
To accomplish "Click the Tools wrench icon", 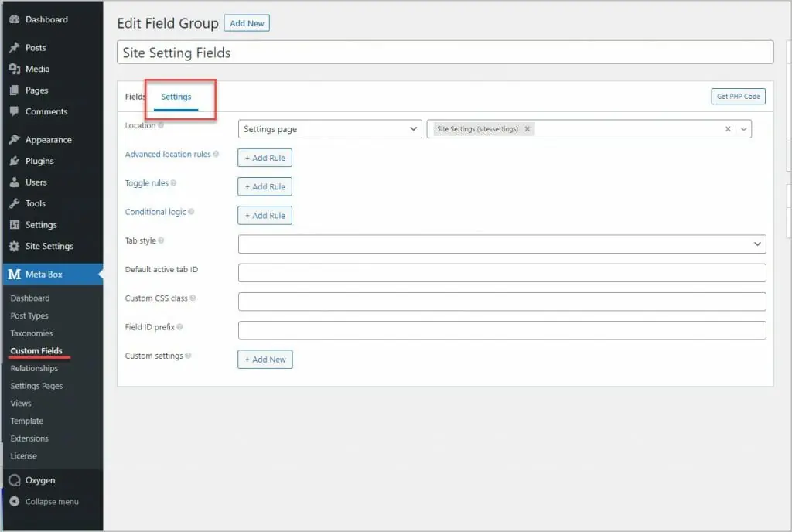I will coord(14,203).
